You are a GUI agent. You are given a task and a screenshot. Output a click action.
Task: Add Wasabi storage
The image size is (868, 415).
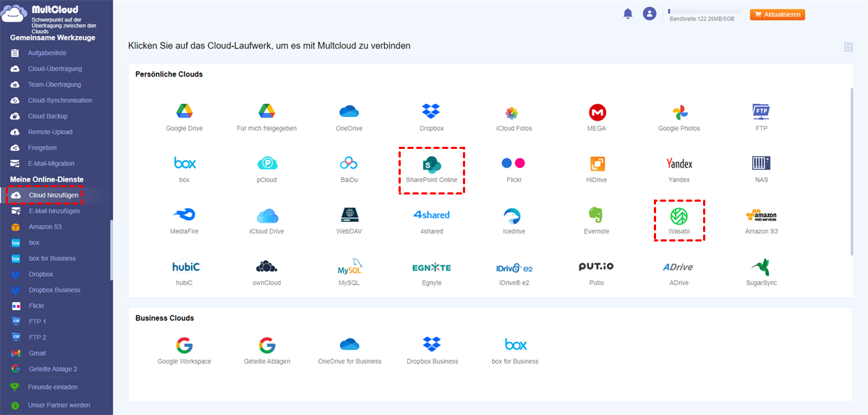679,221
